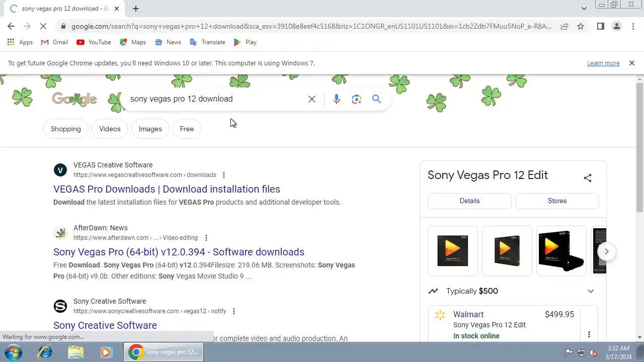
Task: Open more options for AfterDawn result
Action: coord(206,238)
